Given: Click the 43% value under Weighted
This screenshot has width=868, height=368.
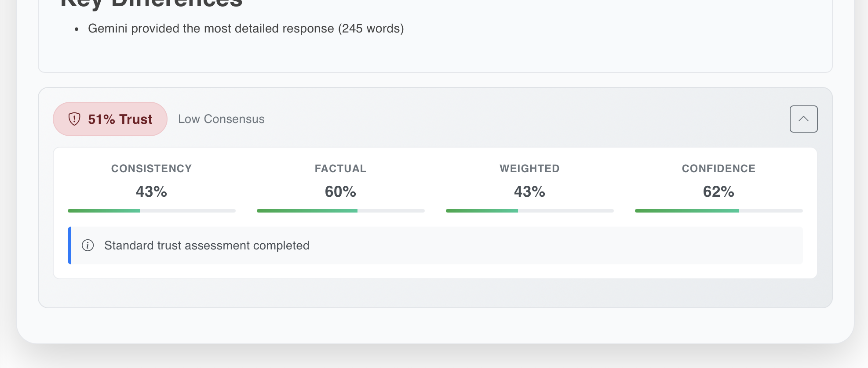Looking at the screenshot, I should pos(529,191).
